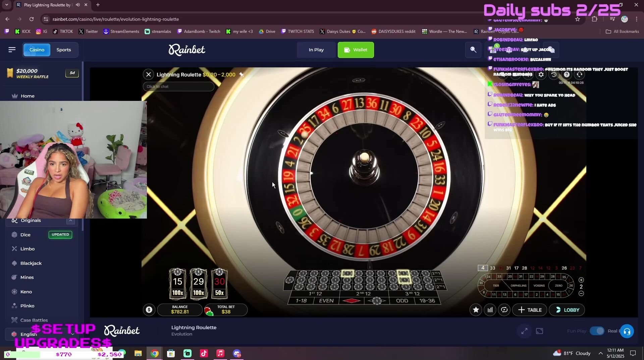Decrease racetrack neighbors with minus
The image size is (644, 360).
coord(581,294)
